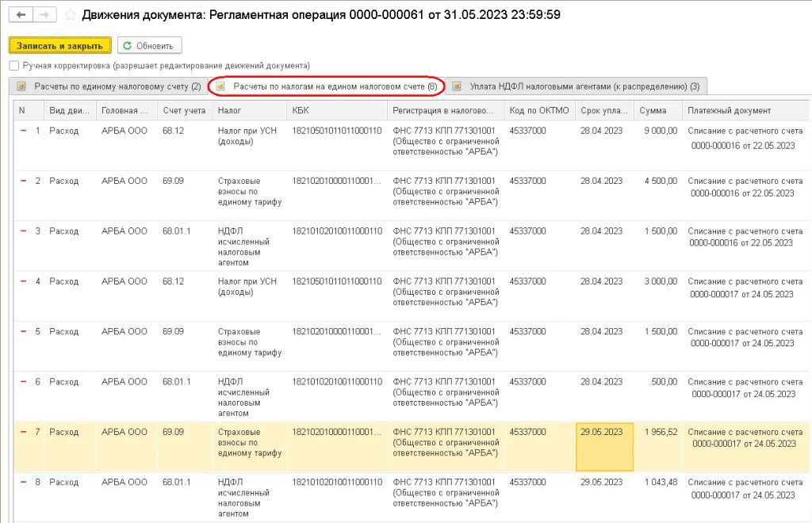Click the Регистрация в налоговом column header
The height and width of the screenshot is (523, 812).
pos(446,110)
